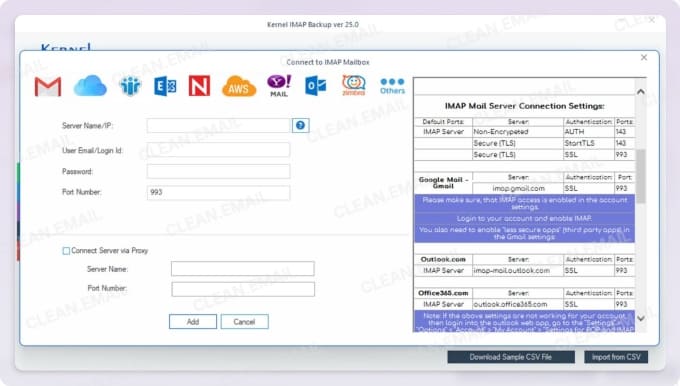This screenshot has height=386, width=680.
Task: Click the StartTLS authentication cell
Action: point(589,143)
